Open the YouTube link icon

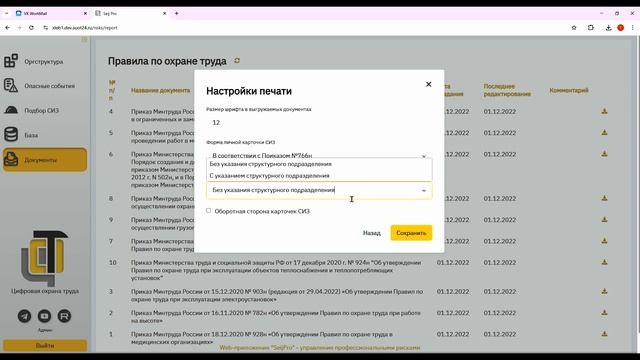(44, 316)
